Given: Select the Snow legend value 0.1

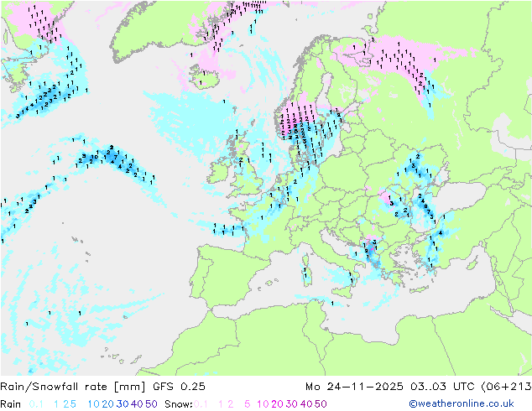Looking at the screenshot, I should [x=201, y=404].
